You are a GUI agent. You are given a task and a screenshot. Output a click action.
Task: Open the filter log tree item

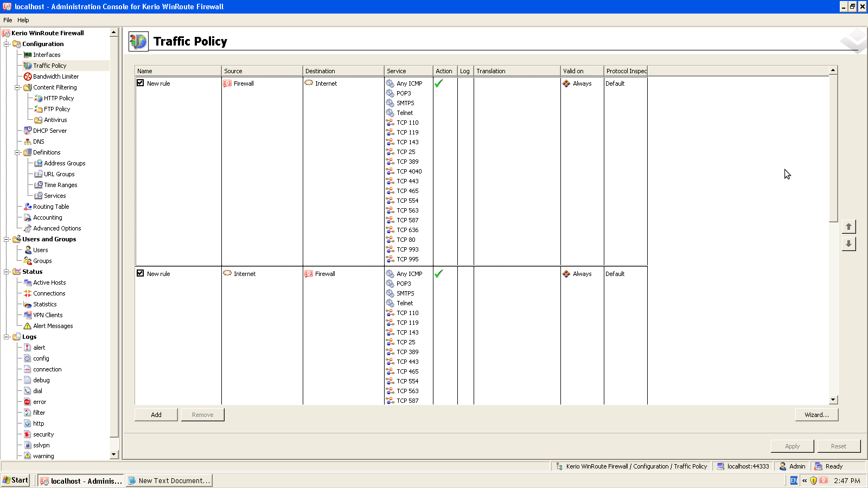(39, 413)
